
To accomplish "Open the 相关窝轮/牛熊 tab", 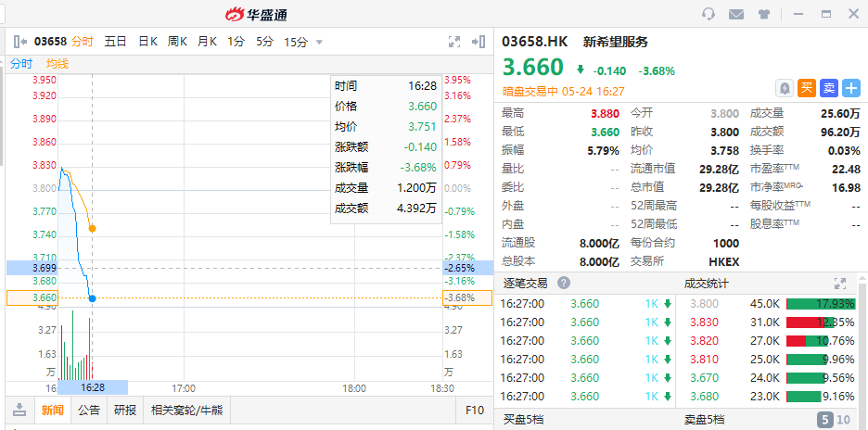I will point(186,411).
